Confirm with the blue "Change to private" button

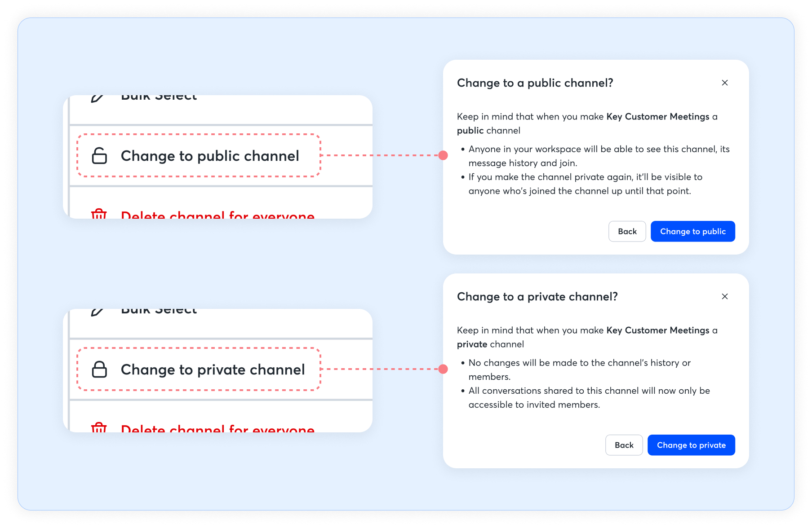[x=691, y=445]
